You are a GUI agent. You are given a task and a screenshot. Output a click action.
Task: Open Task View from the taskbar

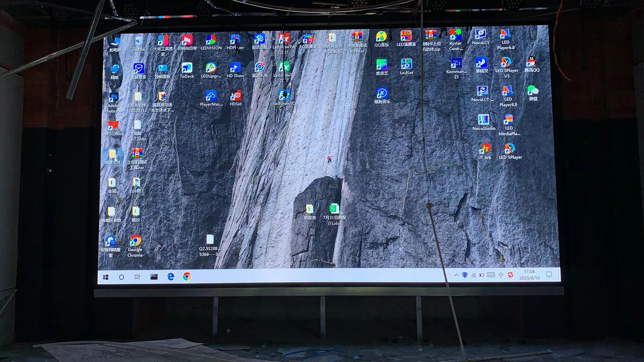pyautogui.click(x=137, y=277)
